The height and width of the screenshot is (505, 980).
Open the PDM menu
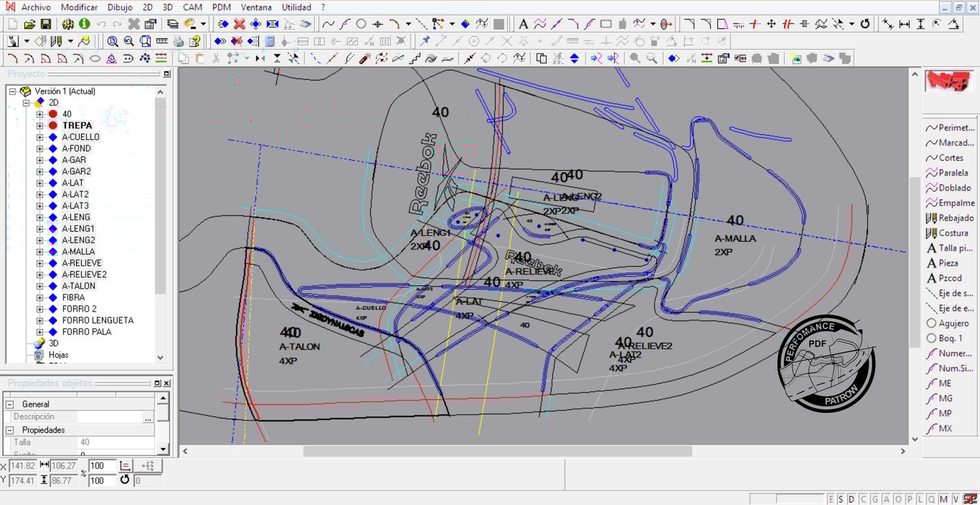(221, 7)
